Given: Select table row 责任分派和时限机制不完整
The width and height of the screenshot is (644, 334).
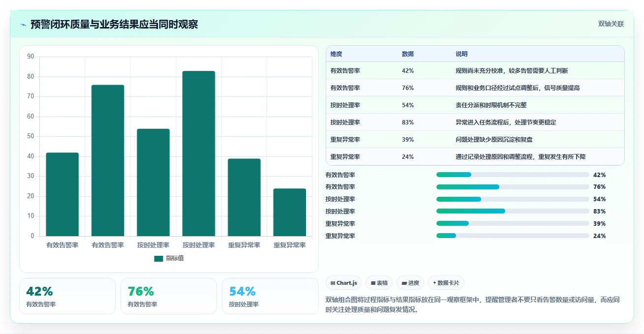Looking at the screenshot, I should click(x=475, y=105).
